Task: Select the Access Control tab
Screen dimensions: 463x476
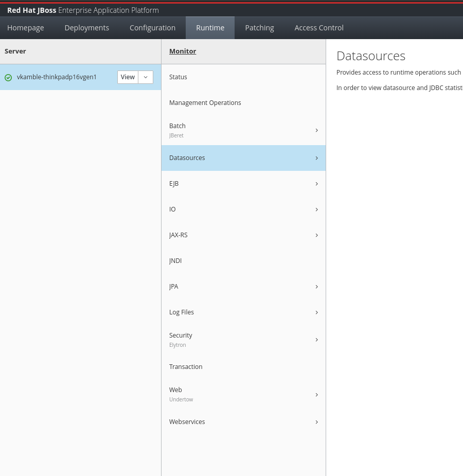Action: pos(319,28)
